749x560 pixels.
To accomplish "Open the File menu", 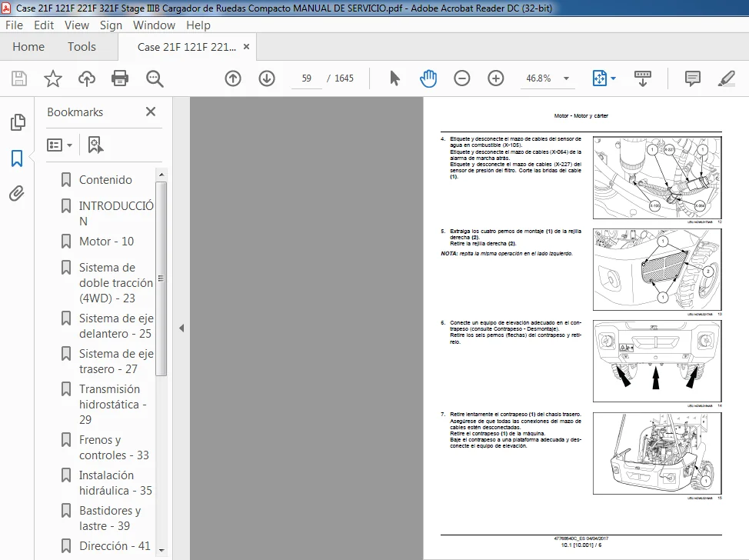I will coord(14,25).
